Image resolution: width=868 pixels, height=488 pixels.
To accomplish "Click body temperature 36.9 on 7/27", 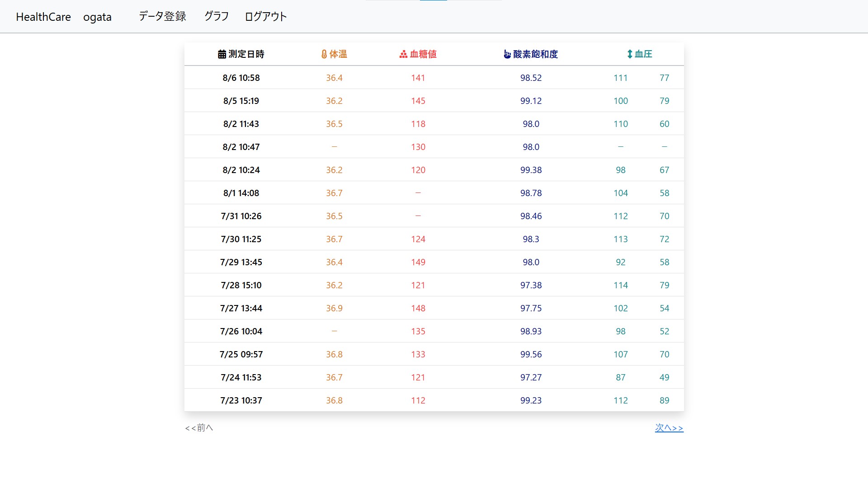I will 334,308.
